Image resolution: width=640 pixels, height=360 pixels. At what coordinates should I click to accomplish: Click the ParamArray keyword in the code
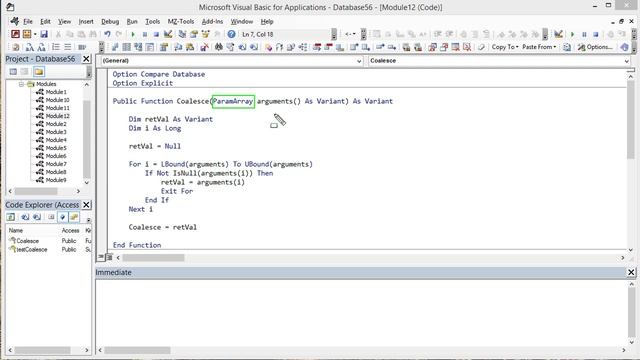point(233,101)
